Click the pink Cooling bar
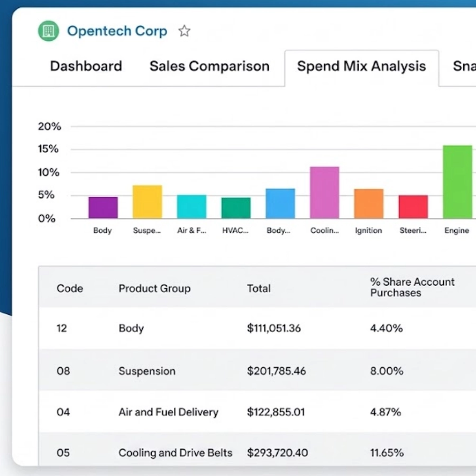This screenshot has width=476, height=476. click(325, 193)
